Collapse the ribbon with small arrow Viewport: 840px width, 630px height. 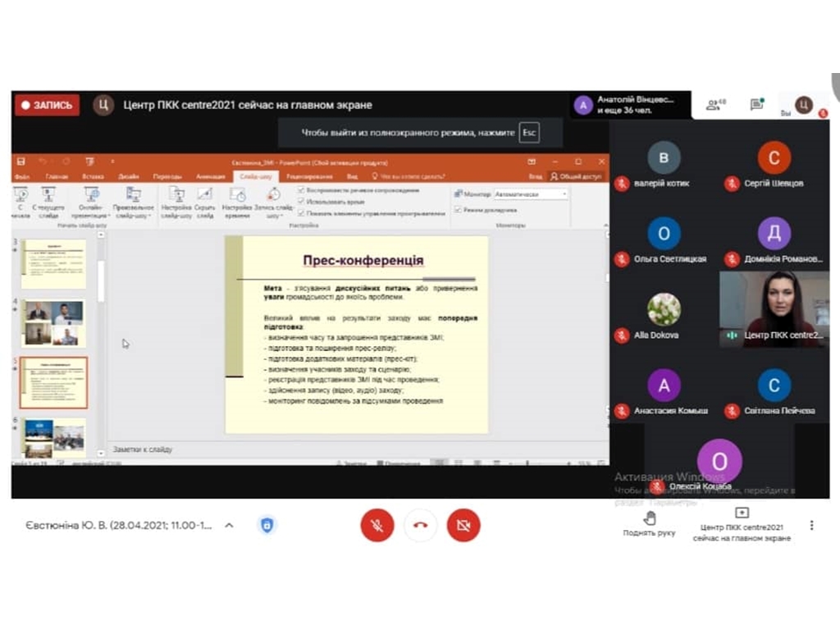pos(605,225)
